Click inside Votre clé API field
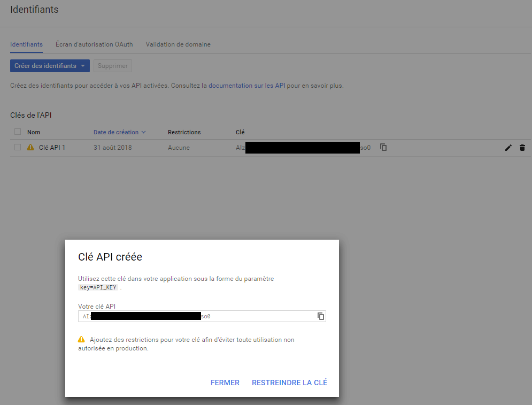Image resolution: width=532 pixels, height=405 pixels. pyautogui.click(x=257, y=316)
